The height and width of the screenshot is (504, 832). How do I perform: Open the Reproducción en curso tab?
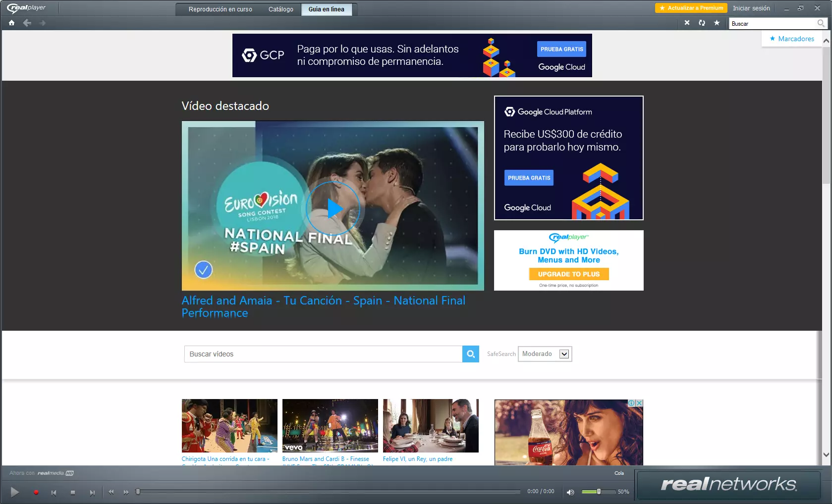coord(221,9)
